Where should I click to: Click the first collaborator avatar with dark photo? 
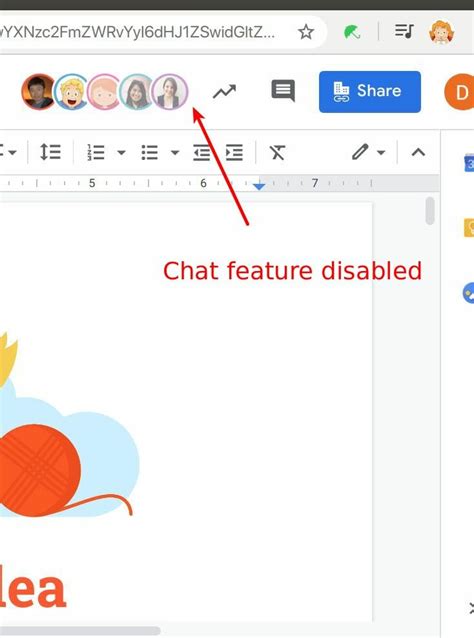pyautogui.click(x=38, y=92)
